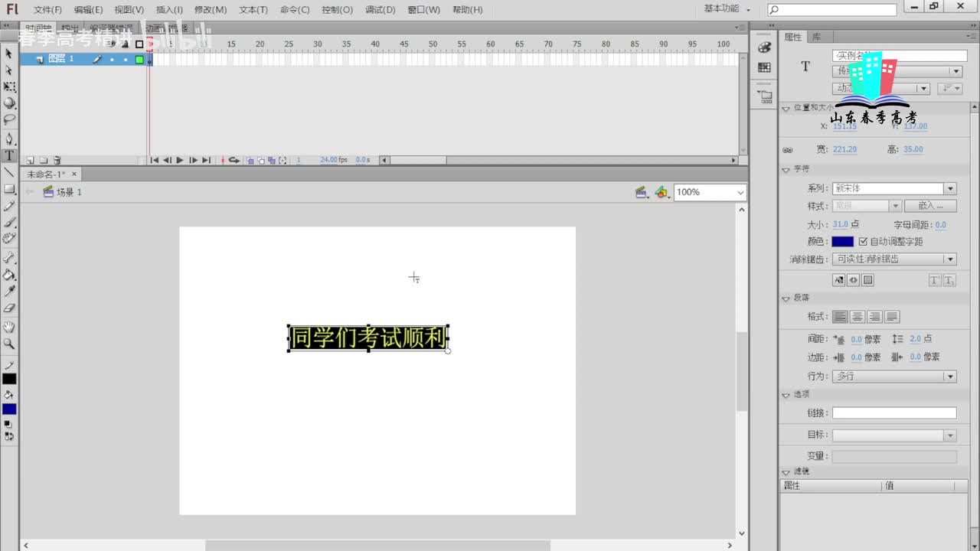980x551 pixels.
Task: Select the Deco tool
Action: coord(9,240)
